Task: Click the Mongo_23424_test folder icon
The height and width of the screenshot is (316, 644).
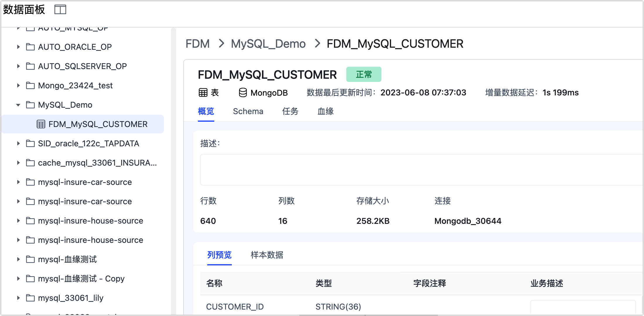Action: [x=30, y=85]
